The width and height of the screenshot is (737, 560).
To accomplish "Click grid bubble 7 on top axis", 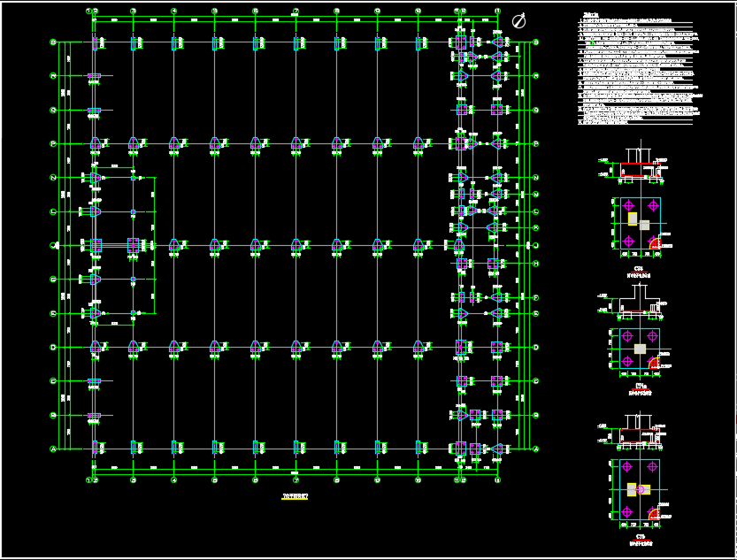I will pos(296,12).
